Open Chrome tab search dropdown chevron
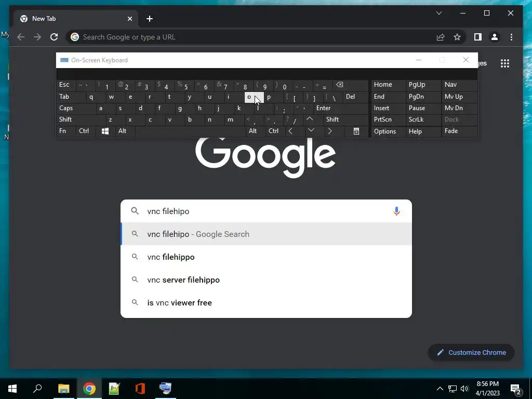 (438, 13)
